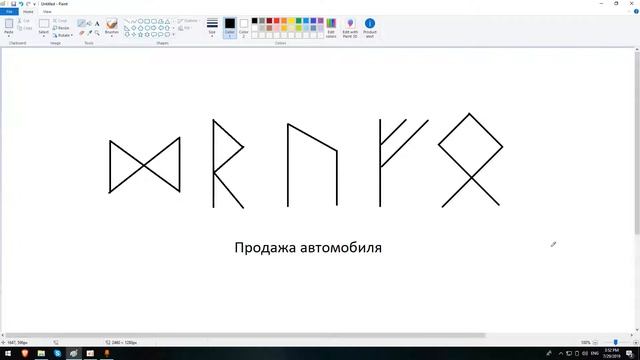640x360 pixels.
Task: Select the Right triangle shape
Action: (x=127, y=28)
